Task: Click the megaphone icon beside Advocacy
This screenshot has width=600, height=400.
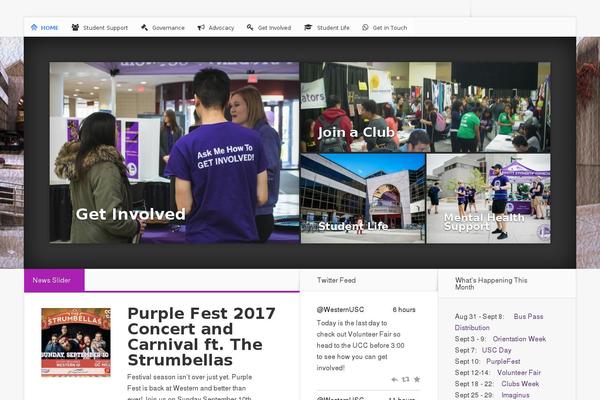Action: pos(201,27)
